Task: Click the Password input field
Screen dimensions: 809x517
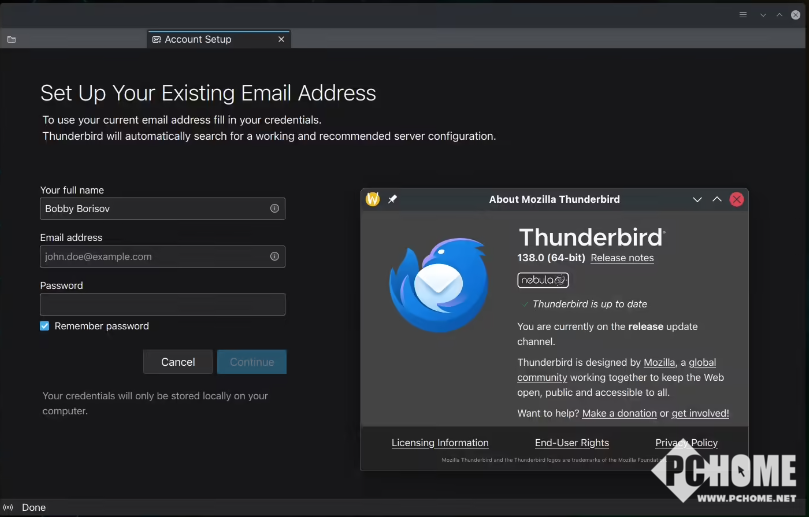Action: click(x=162, y=305)
